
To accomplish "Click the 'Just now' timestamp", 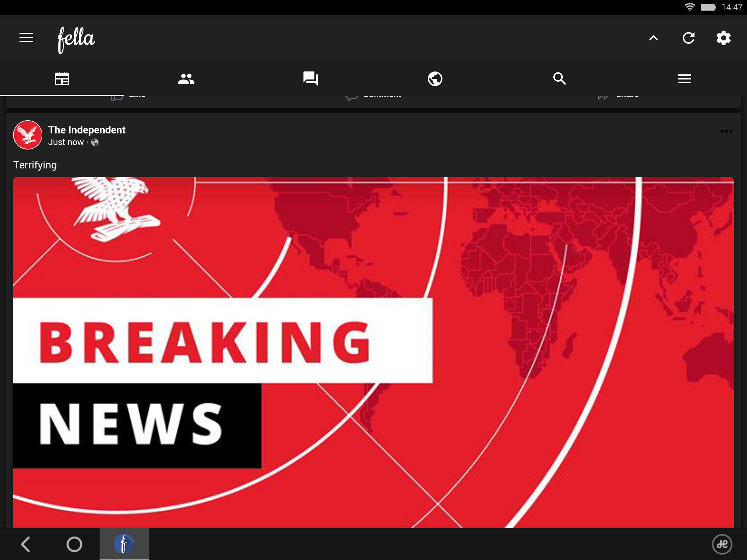I will pyautogui.click(x=66, y=143).
